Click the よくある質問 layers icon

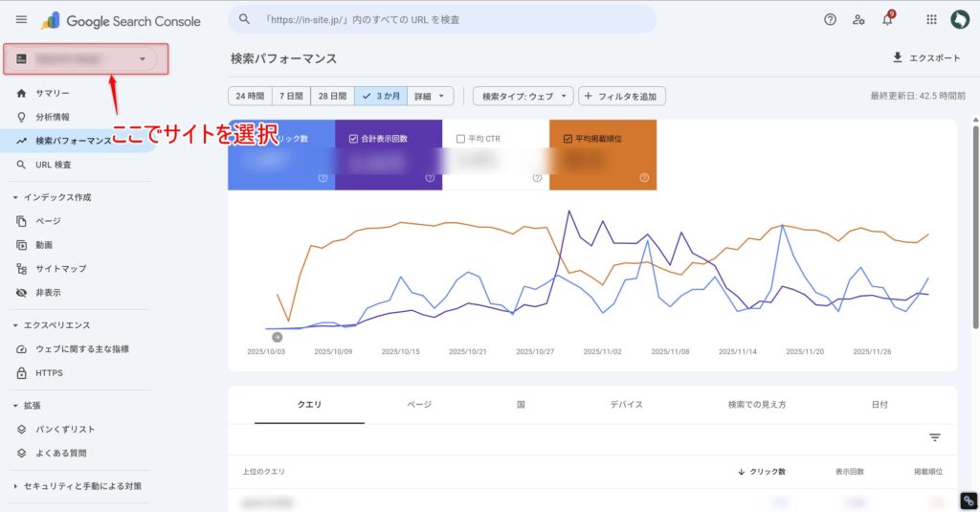click(x=21, y=453)
